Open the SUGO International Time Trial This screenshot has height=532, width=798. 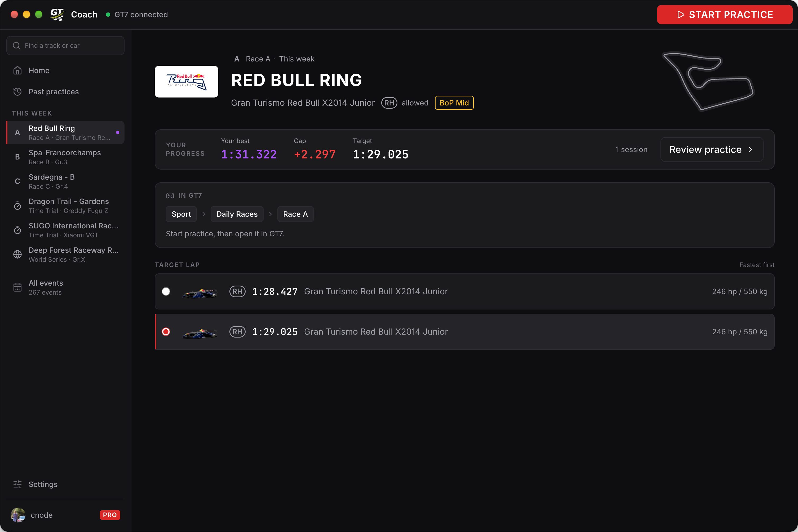point(65,230)
